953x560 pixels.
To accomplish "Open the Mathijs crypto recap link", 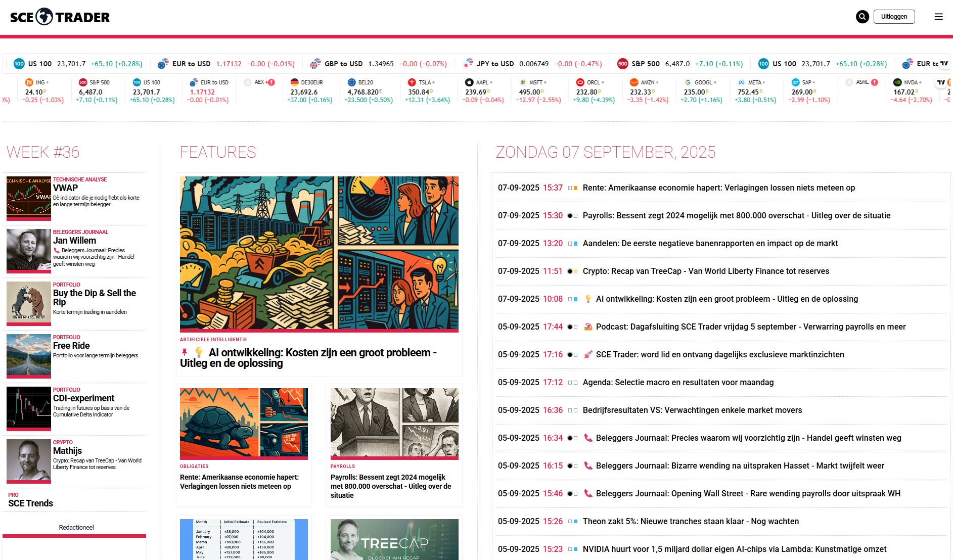I will [67, 451].
